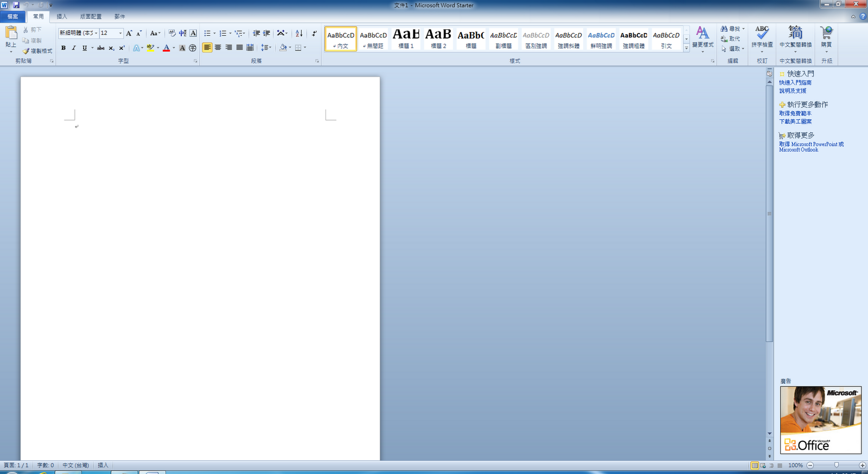Toggle Bold formatting
This screenshot has height=474, width=868.
[63, 48]
